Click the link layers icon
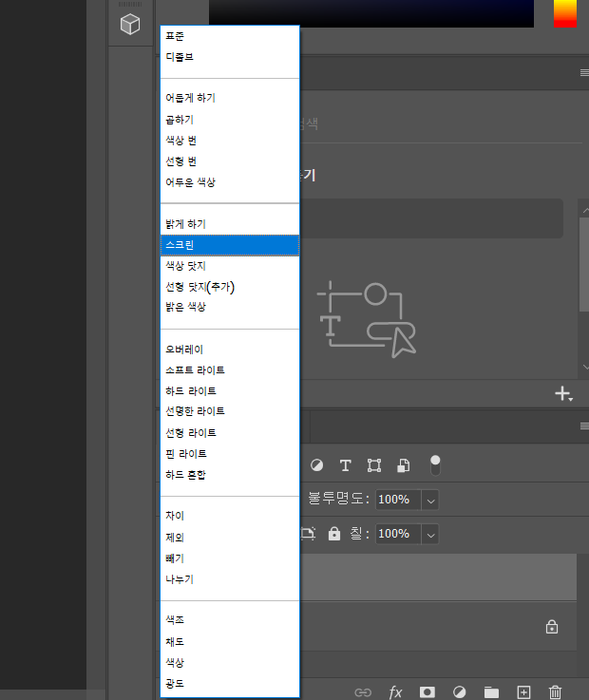The width and height of the screenshot is (589, 700). (x=363, y=692)
